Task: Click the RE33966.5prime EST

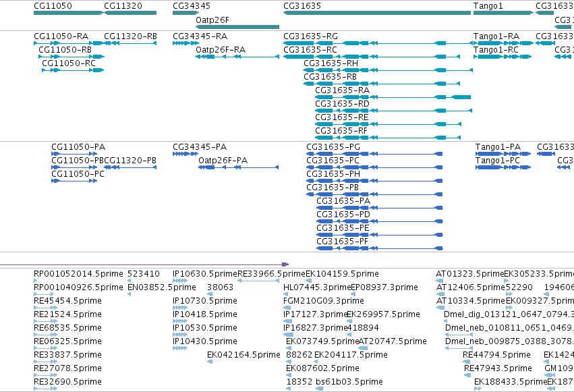Action: 258,281
